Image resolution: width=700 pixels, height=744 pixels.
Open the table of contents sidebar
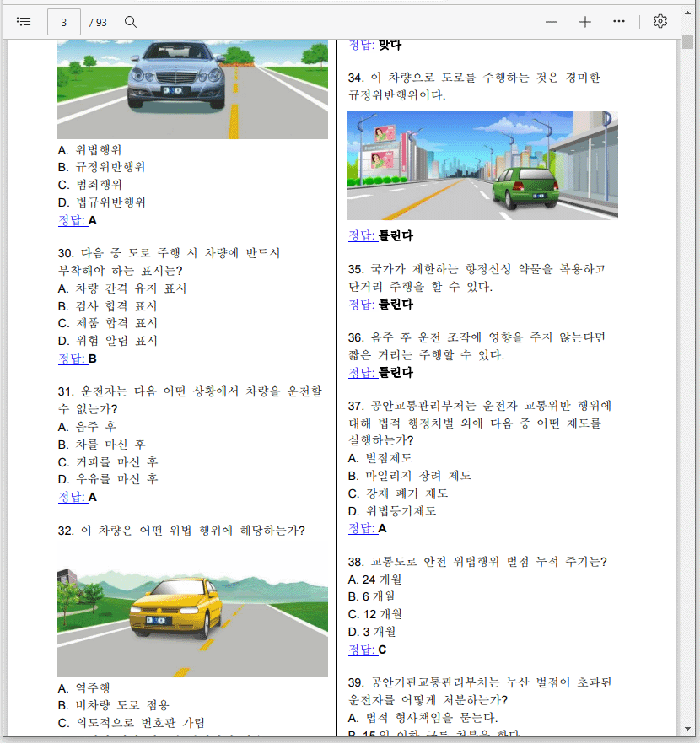click(x=24, y=22)
